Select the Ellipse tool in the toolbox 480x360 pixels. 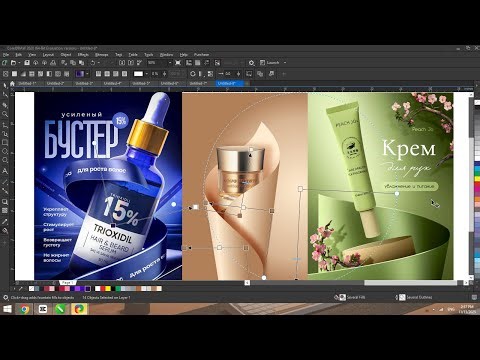pos(5,151)
